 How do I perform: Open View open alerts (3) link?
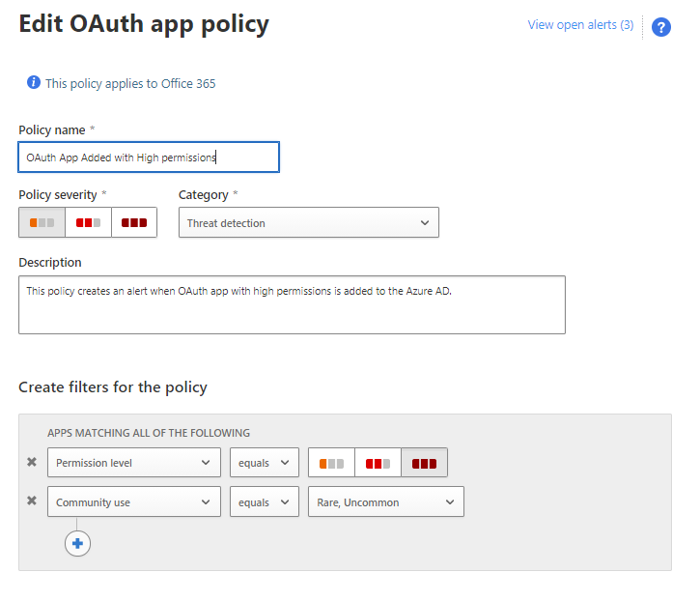tap(580, 24)
